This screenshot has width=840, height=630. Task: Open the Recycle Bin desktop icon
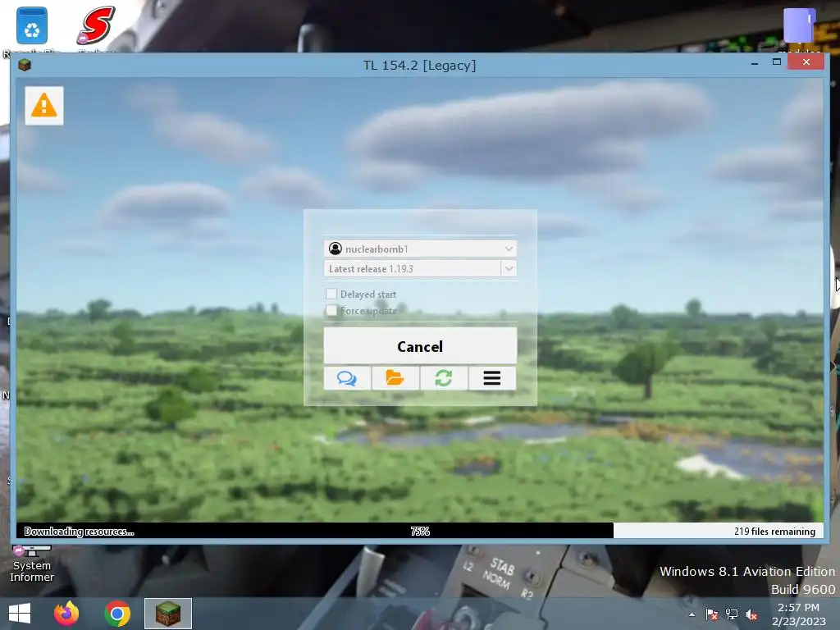pos(32,25)
